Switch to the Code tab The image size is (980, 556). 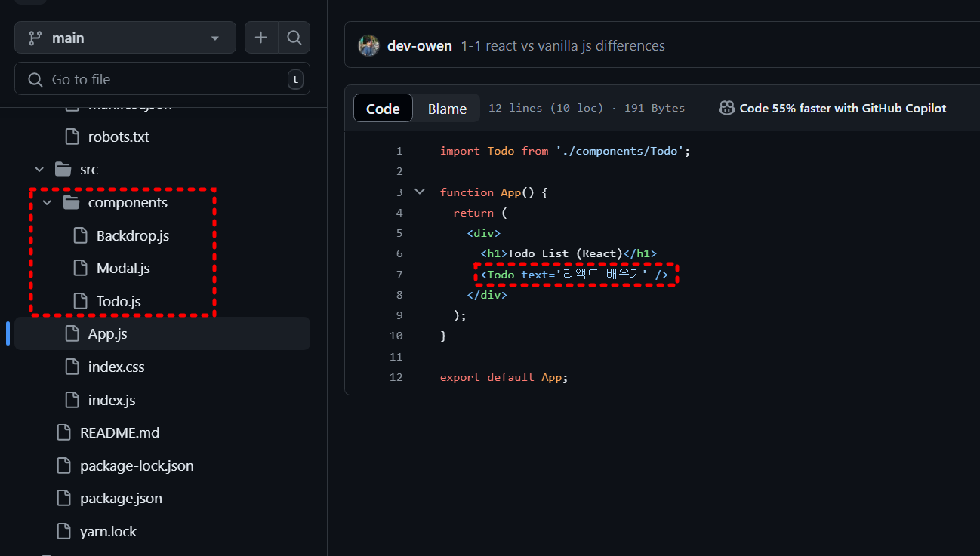[x=383, y=109]
